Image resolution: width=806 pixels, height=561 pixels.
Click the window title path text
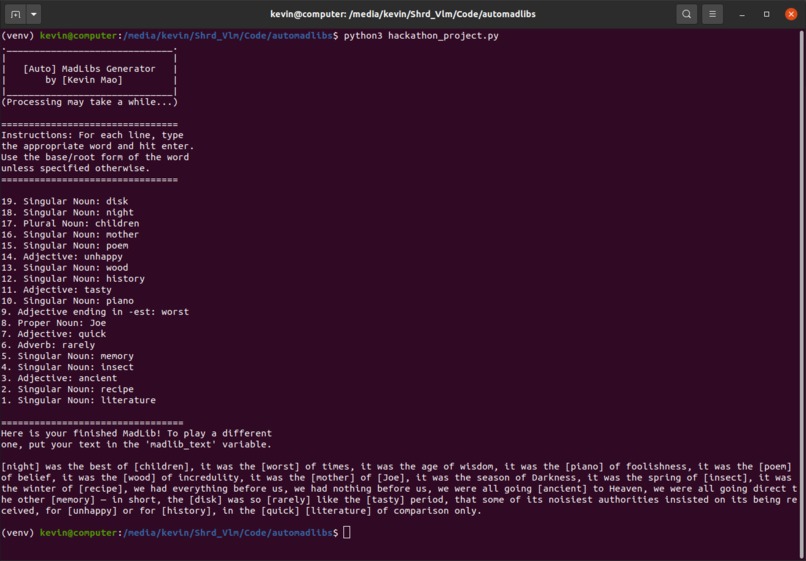[x=403, y=14]
